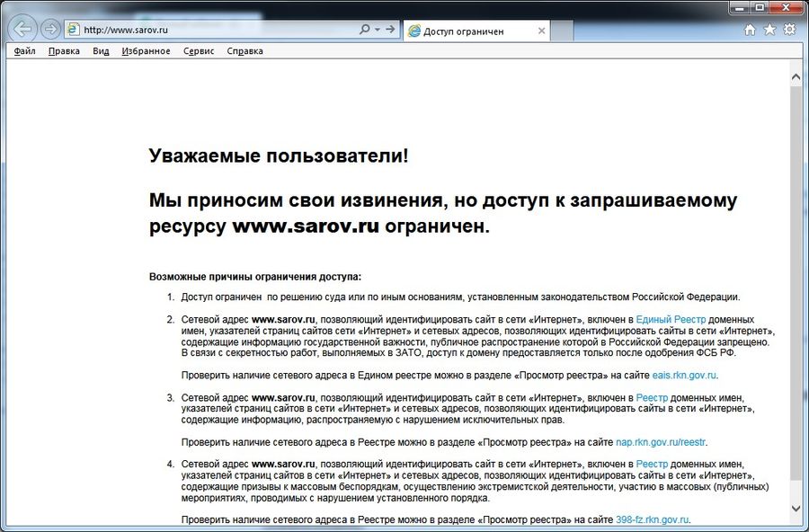This screenshot has width=809, height=532.
Task: Follow the Единый Реестр link
Action: tap(671, 319)
